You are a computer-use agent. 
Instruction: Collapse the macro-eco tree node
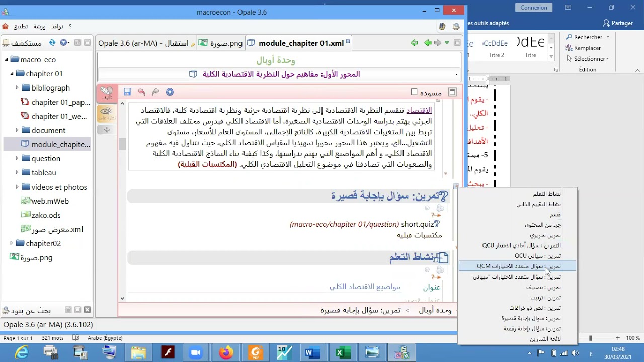tap(6, 60)
